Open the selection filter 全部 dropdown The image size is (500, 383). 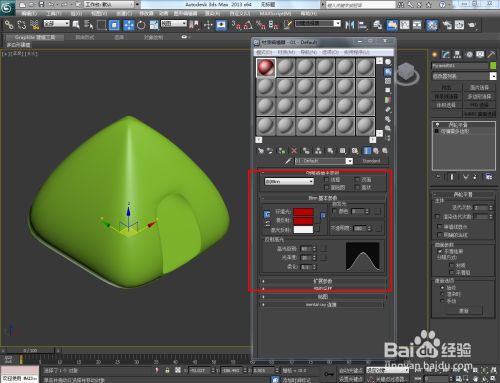(57, 24)
